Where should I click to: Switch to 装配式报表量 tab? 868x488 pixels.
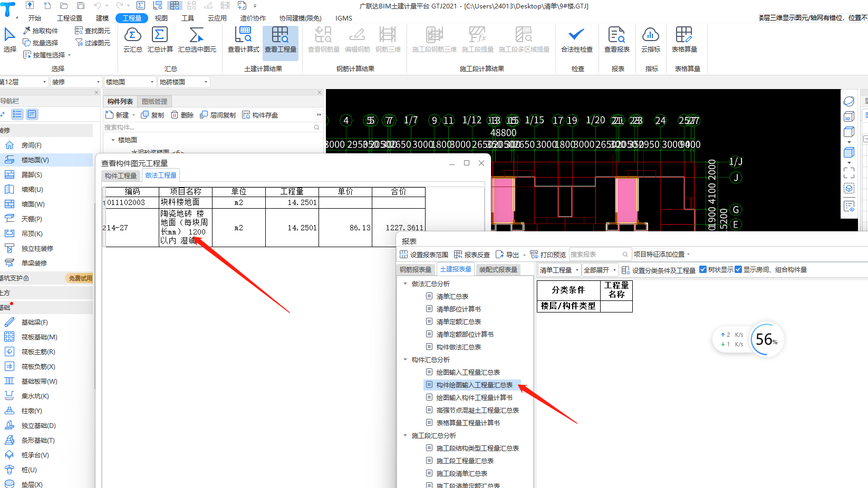(498, 269)
